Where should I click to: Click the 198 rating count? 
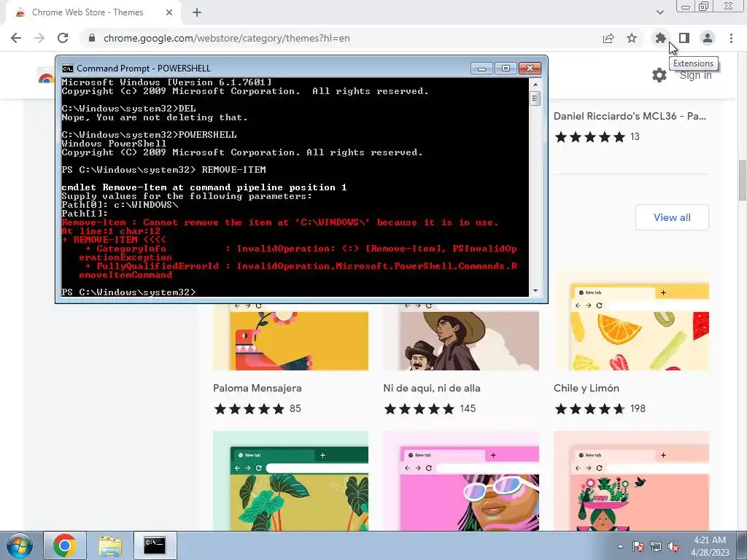click(x=638, y=408)
